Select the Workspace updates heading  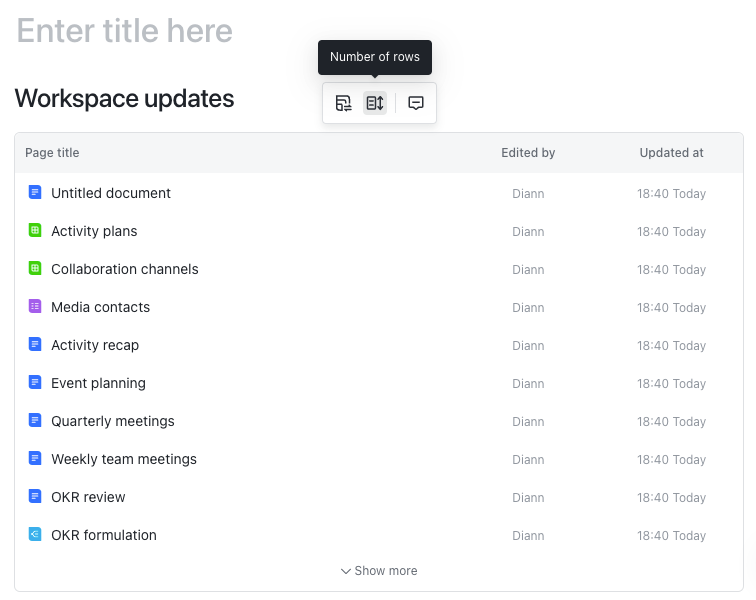coord(124,98)
